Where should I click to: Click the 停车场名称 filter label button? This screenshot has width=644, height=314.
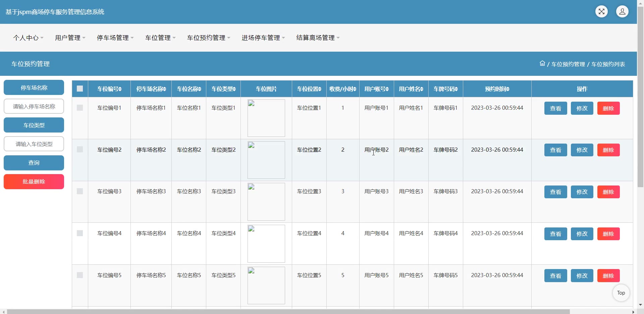pyautogui.click(x=34, y=88)
